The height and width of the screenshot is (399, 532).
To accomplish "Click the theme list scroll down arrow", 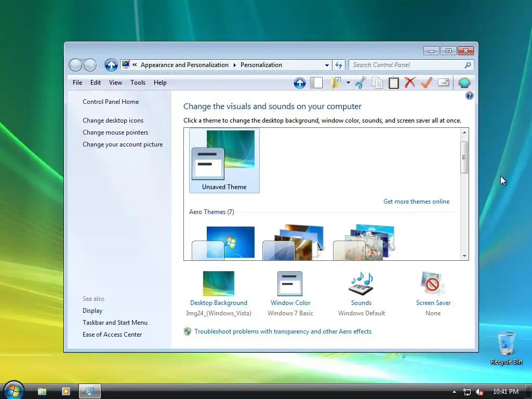I will pyautogui.click(x=464, y=256).
